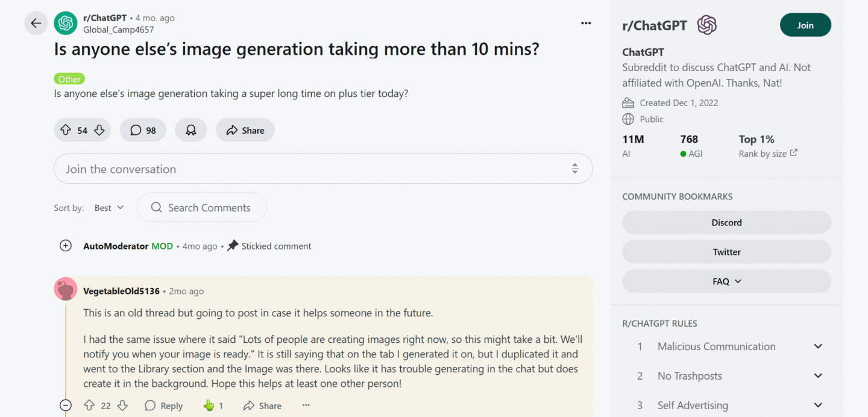Open the post overflow options menu
The width and height of the screenshot is (868, 417).
(x=585, y=23)
